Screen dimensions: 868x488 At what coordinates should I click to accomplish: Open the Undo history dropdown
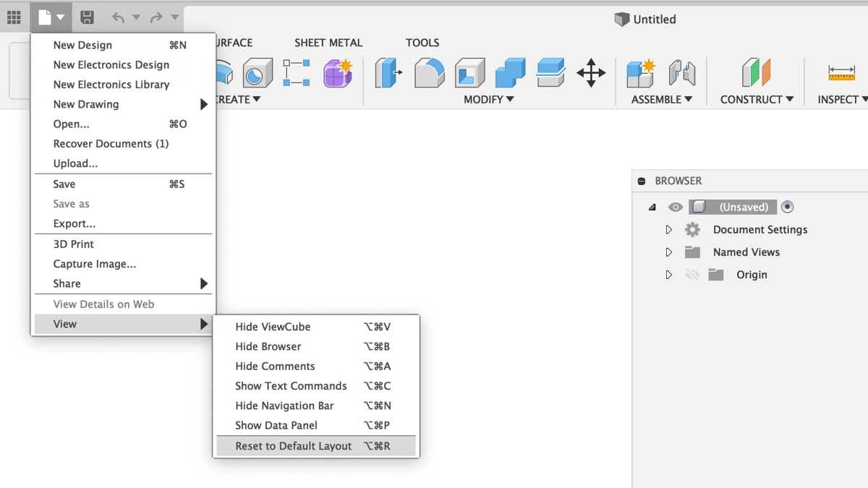tap(136, 17)
